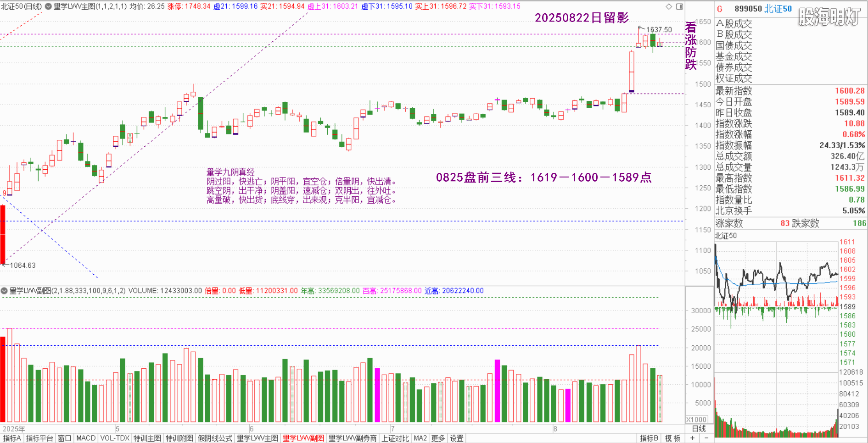868x443 pixels.
Task: Switch to the MACD indicator tab
Action: [86, 438]
